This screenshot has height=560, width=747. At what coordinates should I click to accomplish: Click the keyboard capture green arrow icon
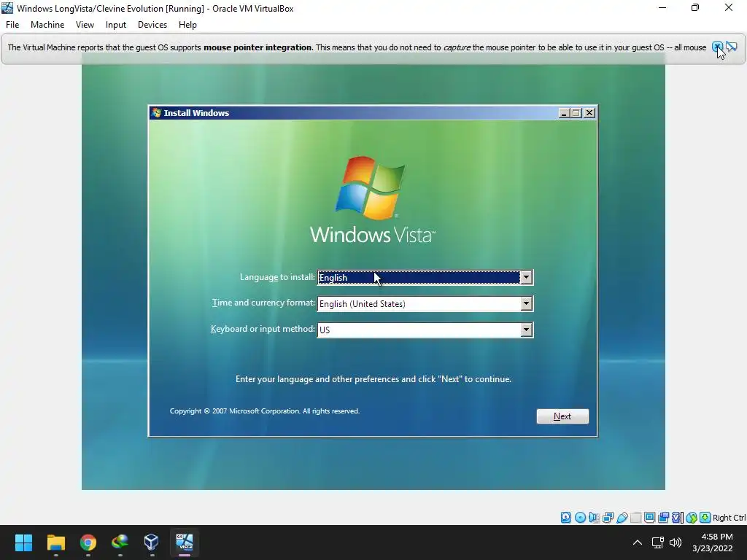tap(705, 518)
